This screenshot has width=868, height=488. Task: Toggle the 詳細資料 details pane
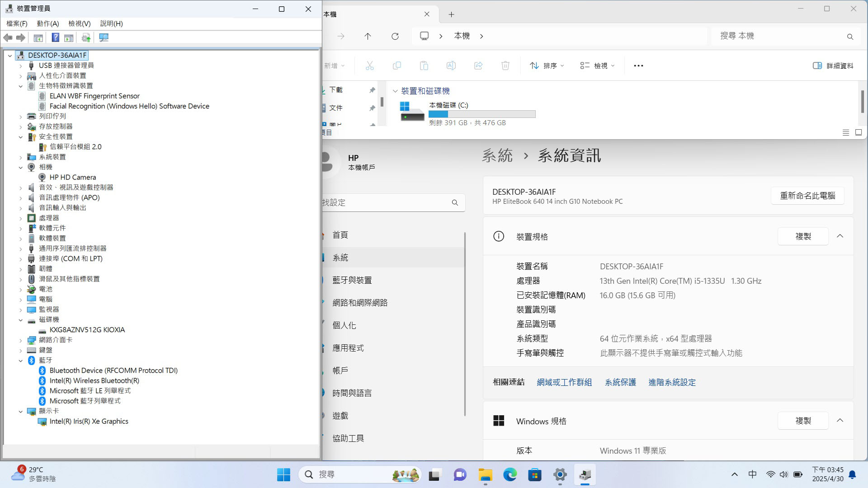pyautogui.click(x=833, y=66)
